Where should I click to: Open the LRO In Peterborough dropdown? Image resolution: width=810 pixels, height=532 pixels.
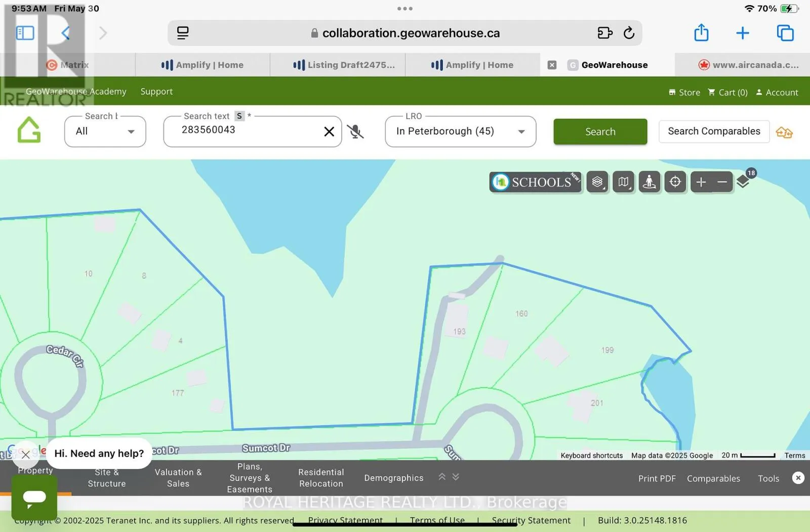tap(460, 132)
